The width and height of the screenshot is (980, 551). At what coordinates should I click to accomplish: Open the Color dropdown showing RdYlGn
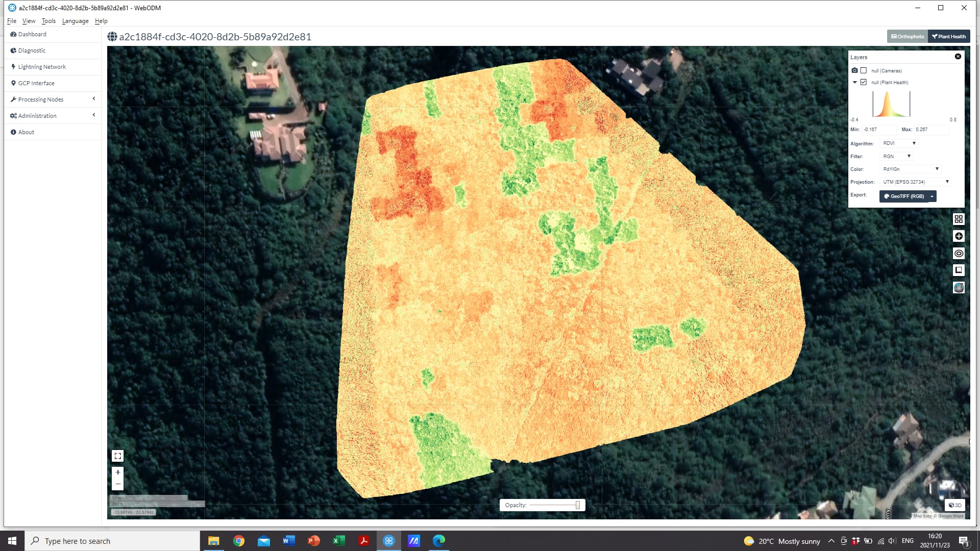pyautogui.click(x=911, y=169)
